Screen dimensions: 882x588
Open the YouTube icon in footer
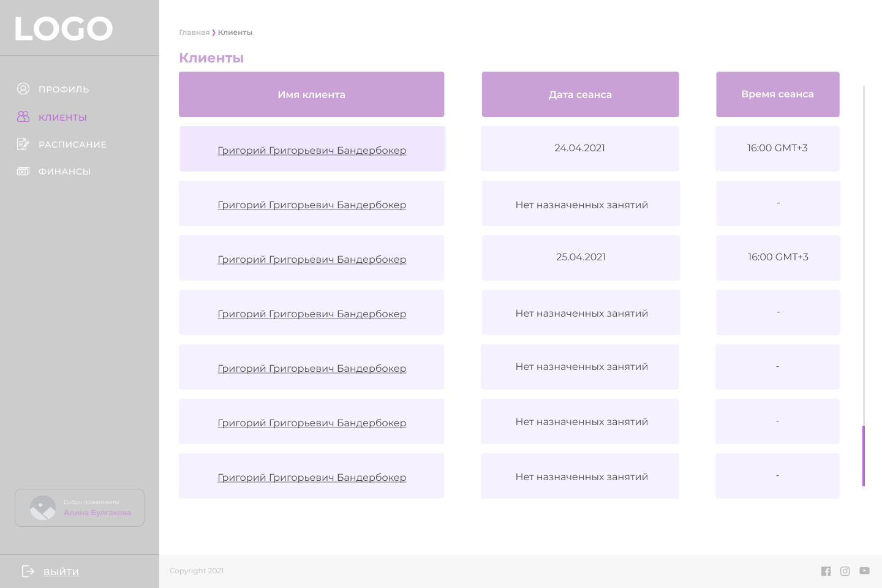[x=864, y=570]
